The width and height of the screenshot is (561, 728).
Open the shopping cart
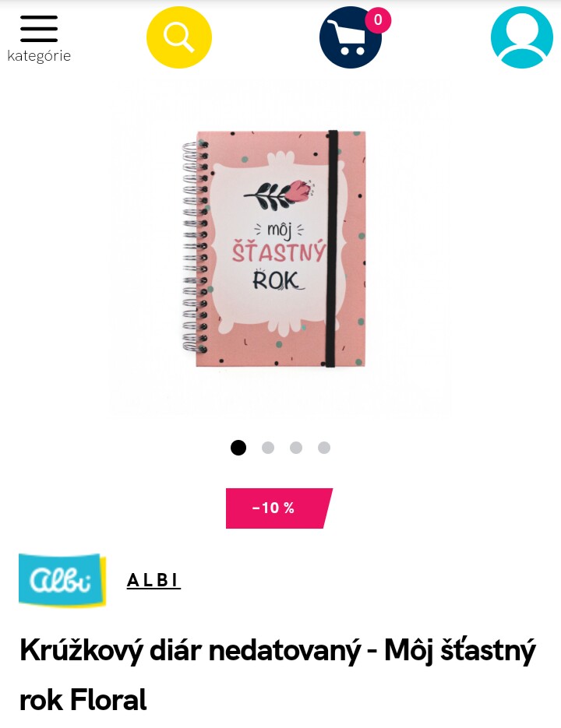(x=351, y=37)
